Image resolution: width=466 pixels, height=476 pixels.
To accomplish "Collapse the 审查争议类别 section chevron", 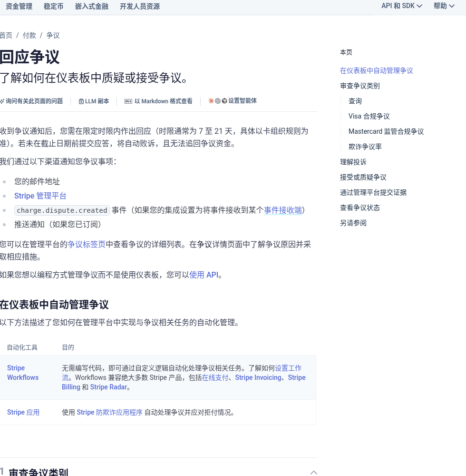I will click(x=314, y=472).
